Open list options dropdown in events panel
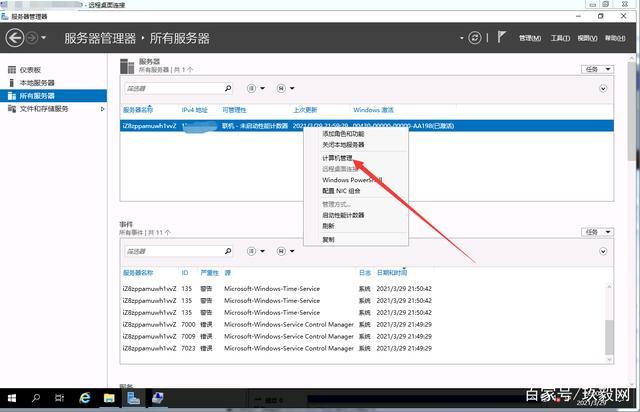The width and height of the screenshot is (640, 412). pos(256,251)
